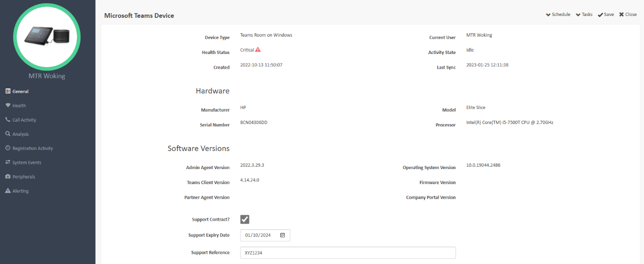Open the Tasks dropdown
644x264 pixels.
coord(584,15)
